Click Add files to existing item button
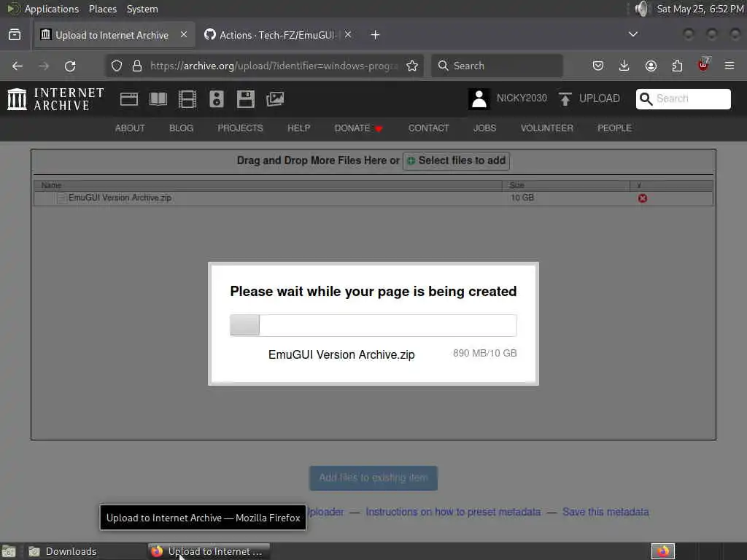 point(373,478)
